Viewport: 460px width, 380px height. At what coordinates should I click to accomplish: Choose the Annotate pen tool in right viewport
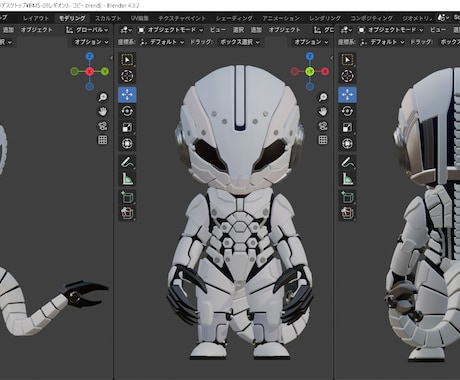[x=347, y=162]
